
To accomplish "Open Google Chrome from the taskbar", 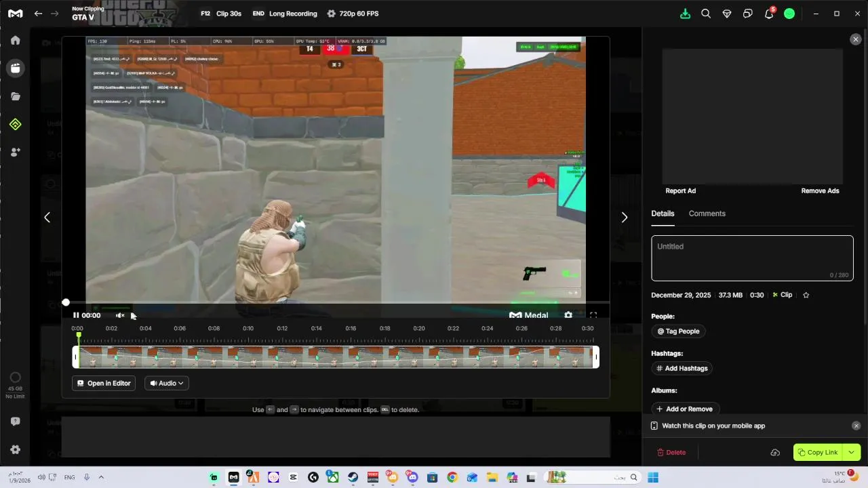I will point(452,477).
